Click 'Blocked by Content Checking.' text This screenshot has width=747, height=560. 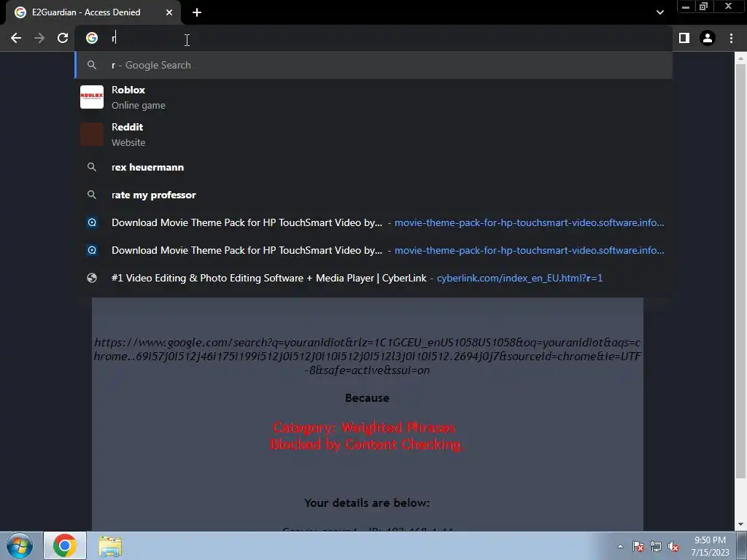[367, 444]
